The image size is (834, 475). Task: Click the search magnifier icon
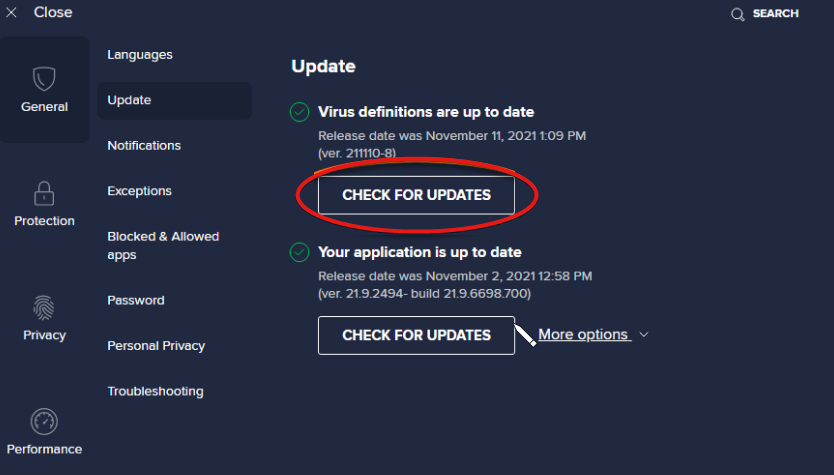point(738,14)
